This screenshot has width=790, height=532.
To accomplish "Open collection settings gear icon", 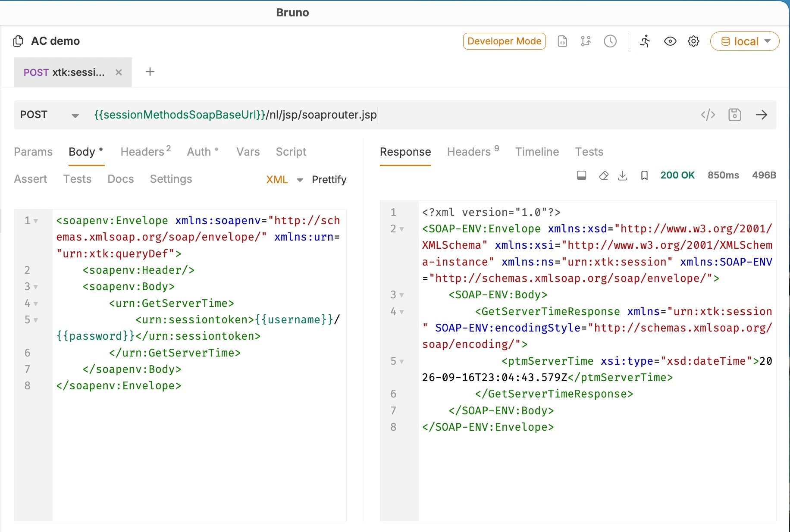I will pyautogui.click(x=693, y=41).
